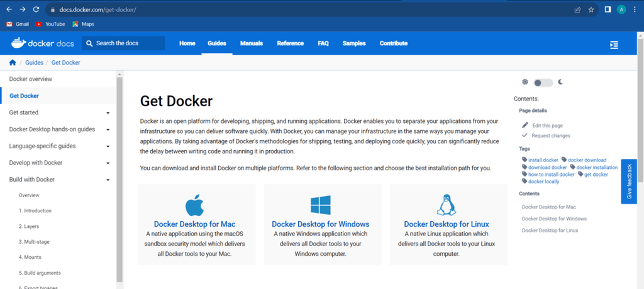The width and height of the screenshot is (644, 289).
Task: Open Docker Desktop for Windows heading link
Action: [x=320, y=224]
